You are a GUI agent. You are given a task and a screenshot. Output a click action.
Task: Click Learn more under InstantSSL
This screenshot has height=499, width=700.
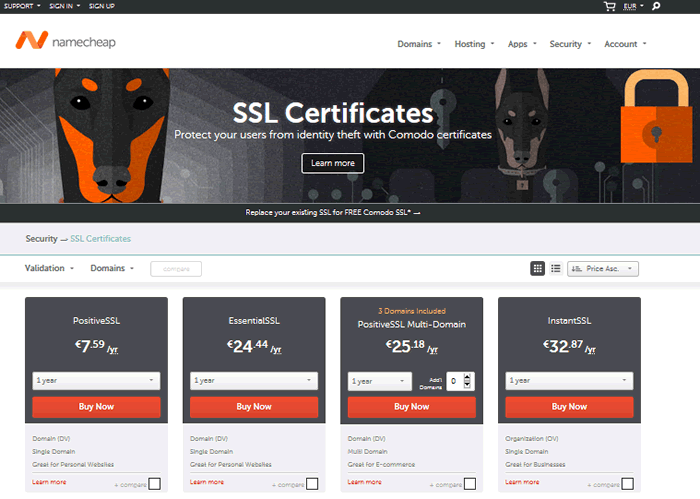click(521, 482)
